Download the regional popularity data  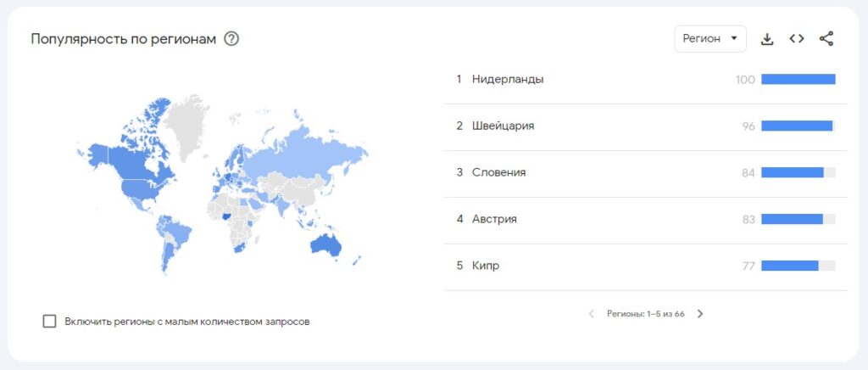(x=767, y=39)
